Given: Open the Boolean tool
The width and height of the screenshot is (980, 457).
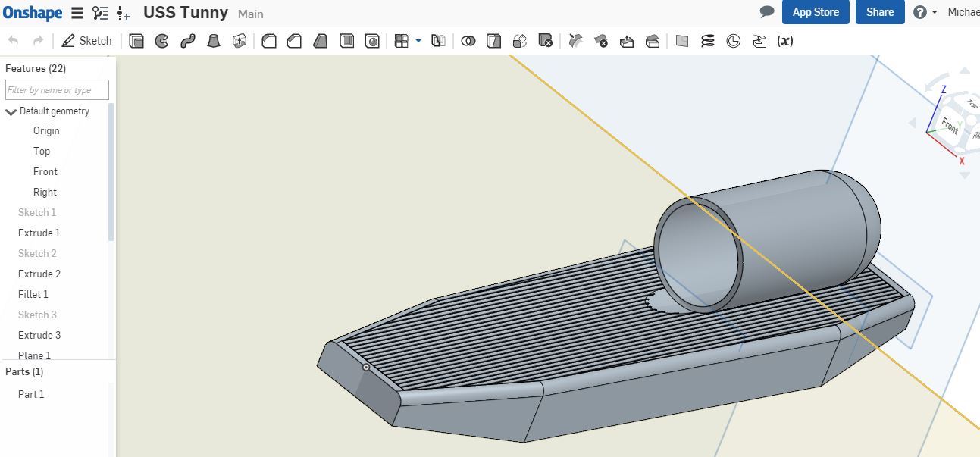Looking at the screenshot, I should [x=468, y=41].
